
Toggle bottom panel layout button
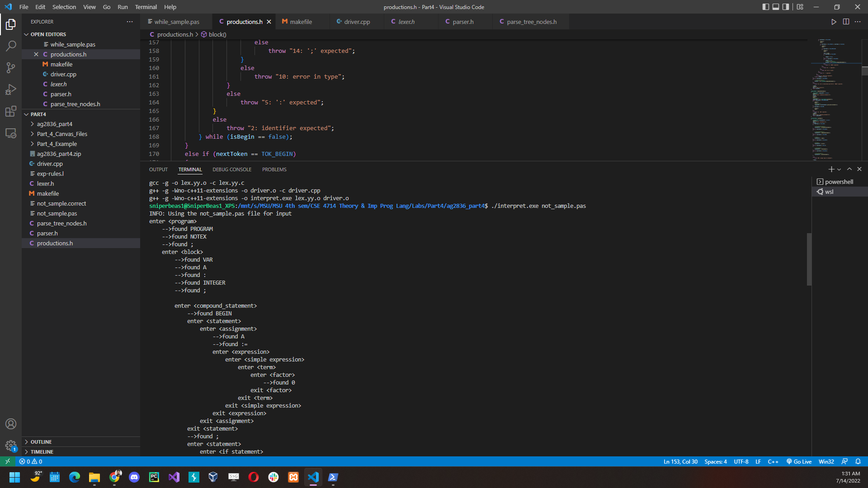[776, 7]
